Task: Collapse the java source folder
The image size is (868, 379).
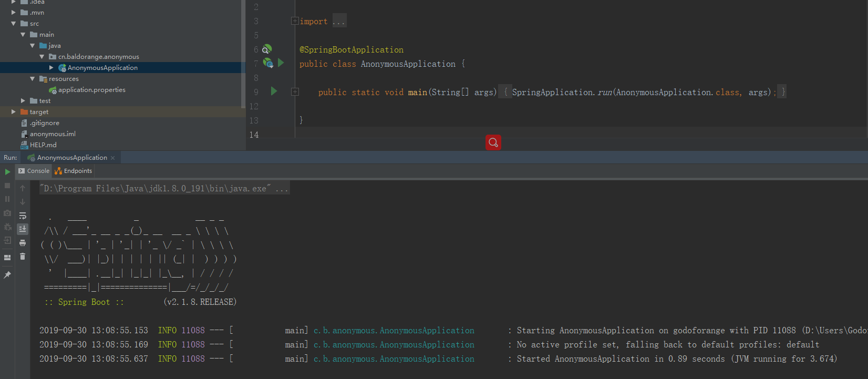Action: click(x=33, y=46)
